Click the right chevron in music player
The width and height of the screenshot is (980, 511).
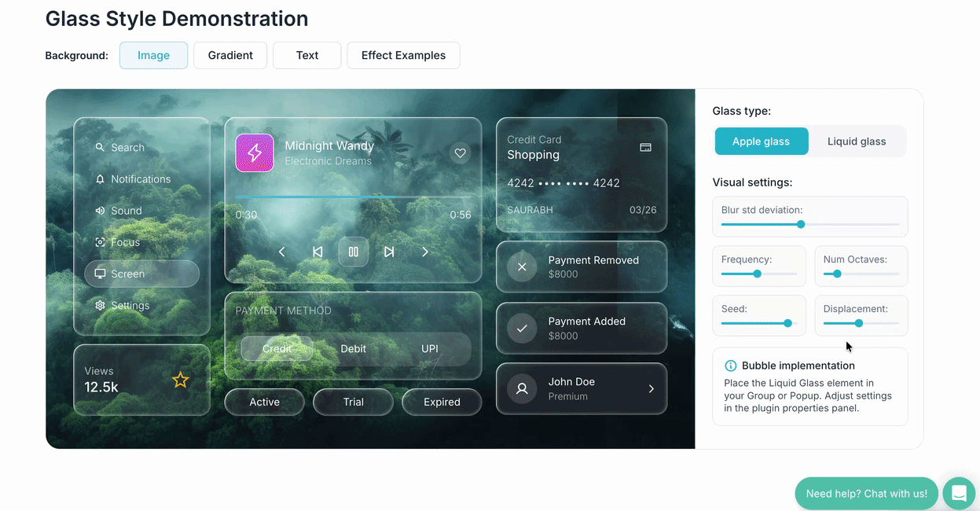click(425, 252)
